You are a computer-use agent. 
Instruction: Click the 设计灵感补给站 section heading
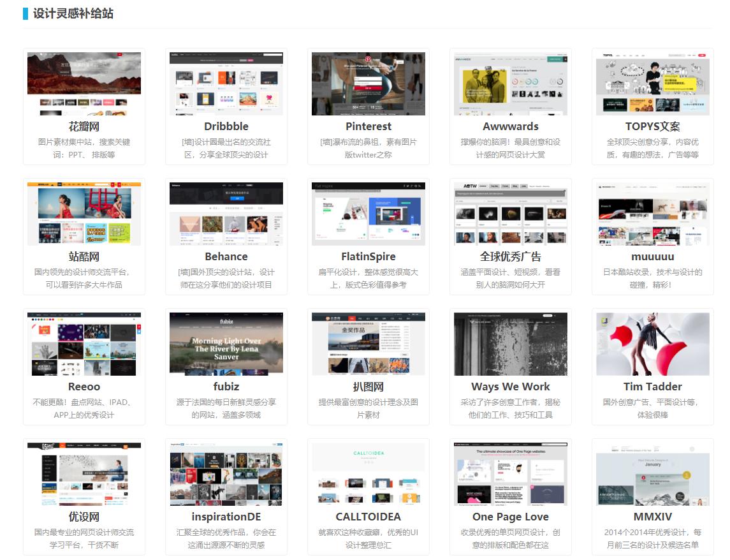[x=73, y=13]
